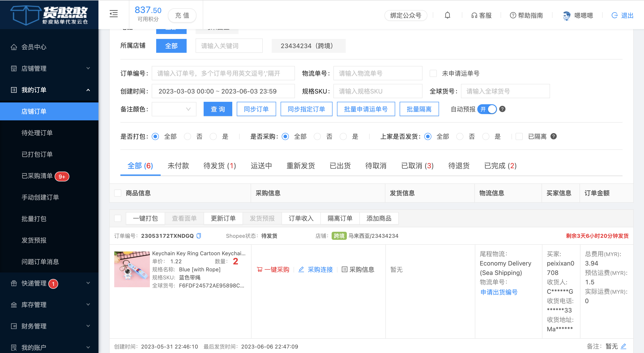Switch to the 已取消 (3) tab
Viewport: 644px width, 353px height.
[x=417, y=166]
